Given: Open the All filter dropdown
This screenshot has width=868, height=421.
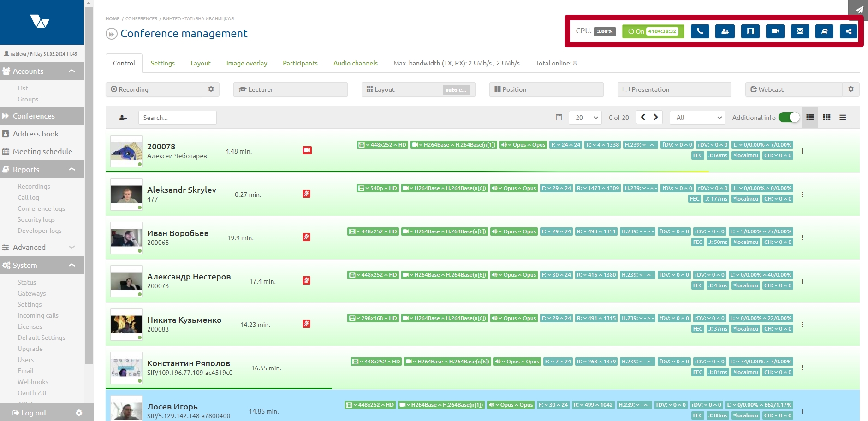Looking at the screenshot, I should point(697,118).
